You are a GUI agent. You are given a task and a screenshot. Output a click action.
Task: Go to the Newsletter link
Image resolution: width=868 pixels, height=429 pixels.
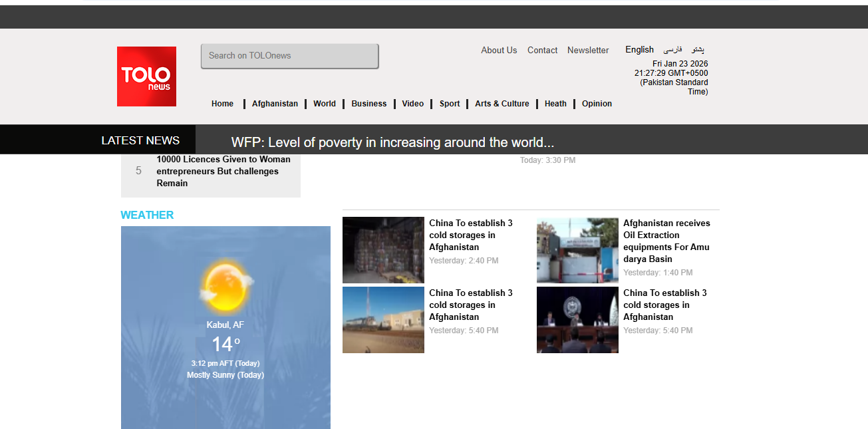tap(588, 51)
